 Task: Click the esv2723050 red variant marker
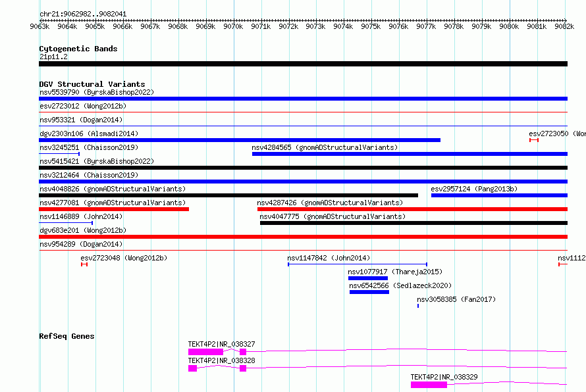point(534,140)
